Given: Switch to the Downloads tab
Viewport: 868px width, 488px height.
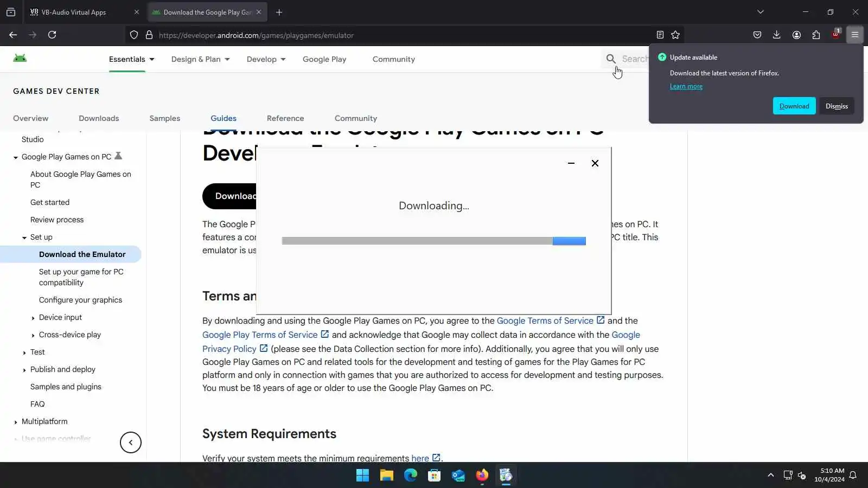Looking at the screenshot, I should point(99,118).
